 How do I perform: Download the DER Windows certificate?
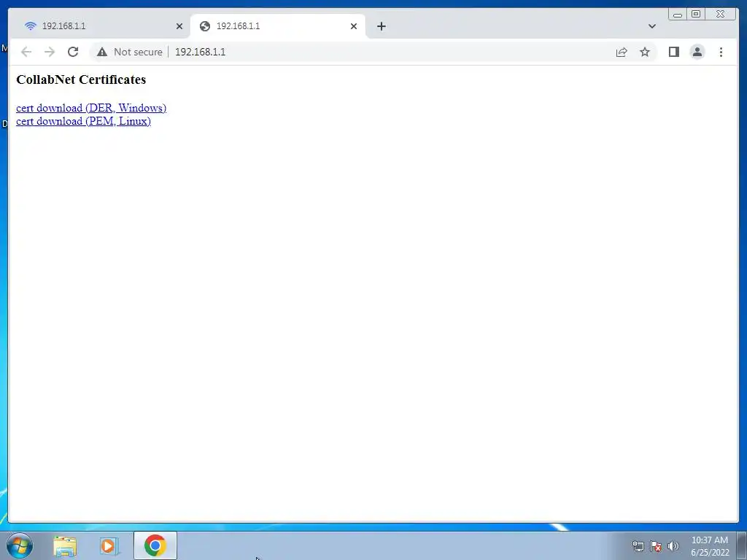(91, 108)
